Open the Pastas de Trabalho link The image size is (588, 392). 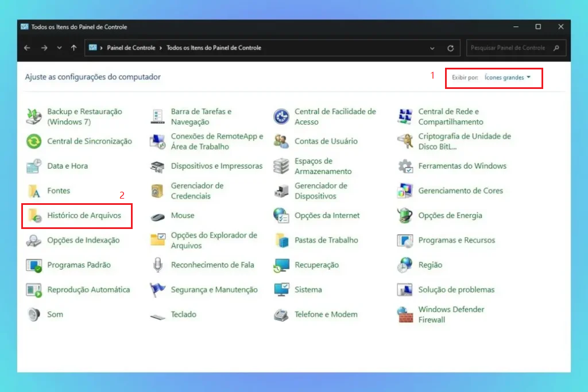326,240
